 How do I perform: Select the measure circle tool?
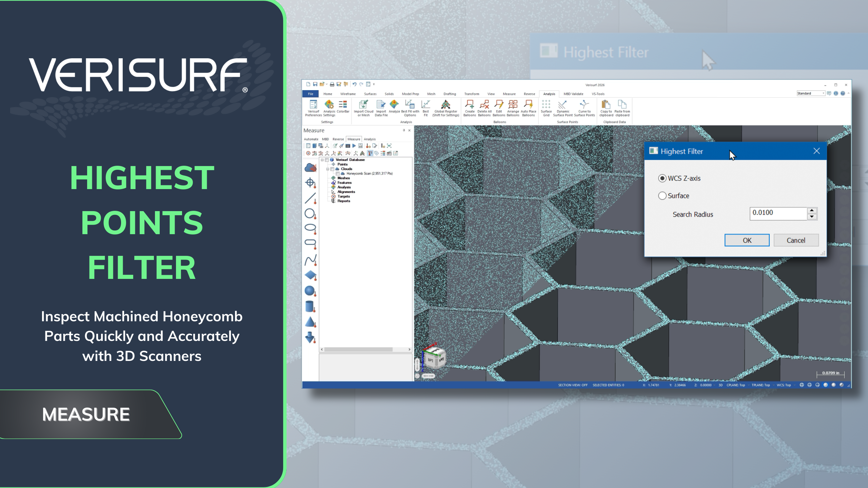[310, 213]
